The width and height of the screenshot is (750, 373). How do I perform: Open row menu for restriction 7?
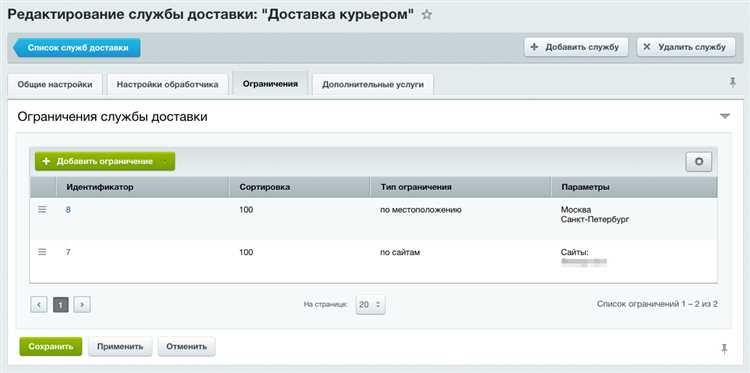[x=42, y=252]
